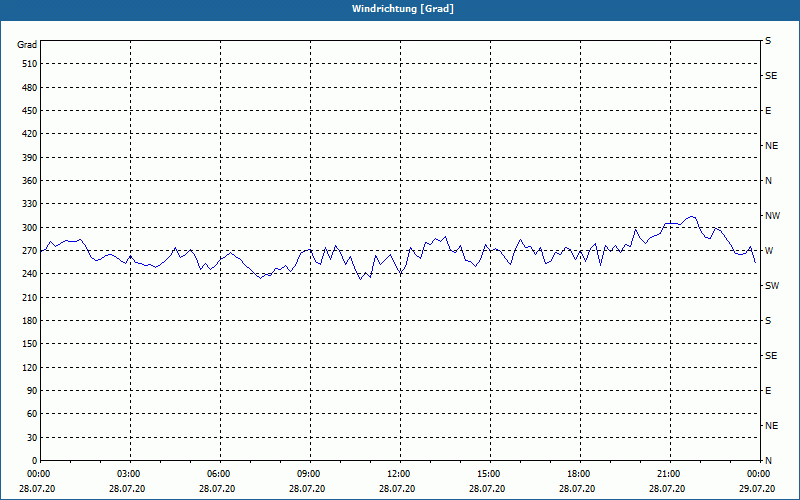Select the 150 y-axis value
This screenshot has height=500, width=800.
30,344
